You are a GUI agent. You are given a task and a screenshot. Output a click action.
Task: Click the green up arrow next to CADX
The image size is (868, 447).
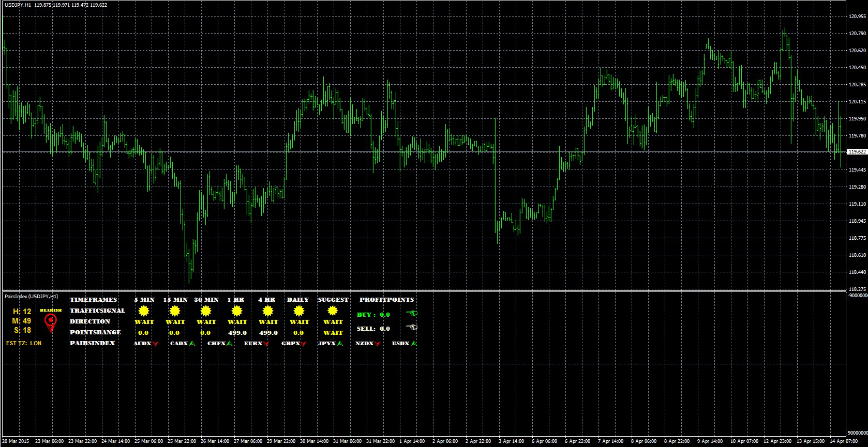click(191, 343)
